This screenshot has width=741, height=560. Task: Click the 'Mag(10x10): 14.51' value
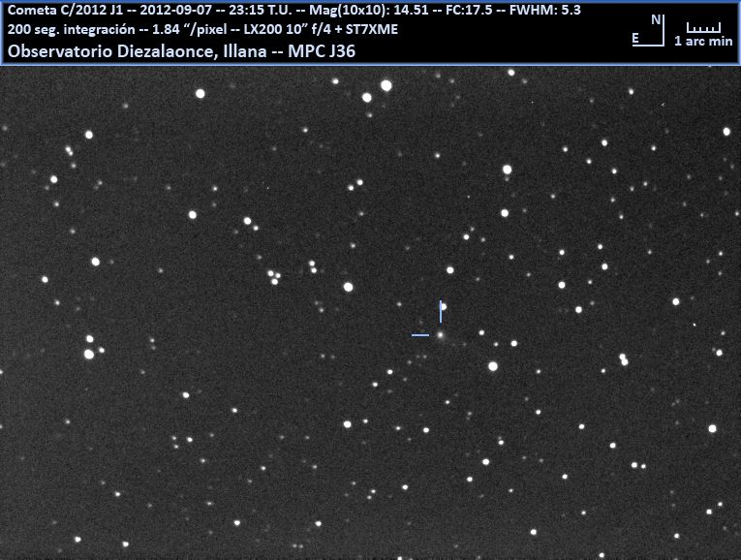tap(369, 10)
